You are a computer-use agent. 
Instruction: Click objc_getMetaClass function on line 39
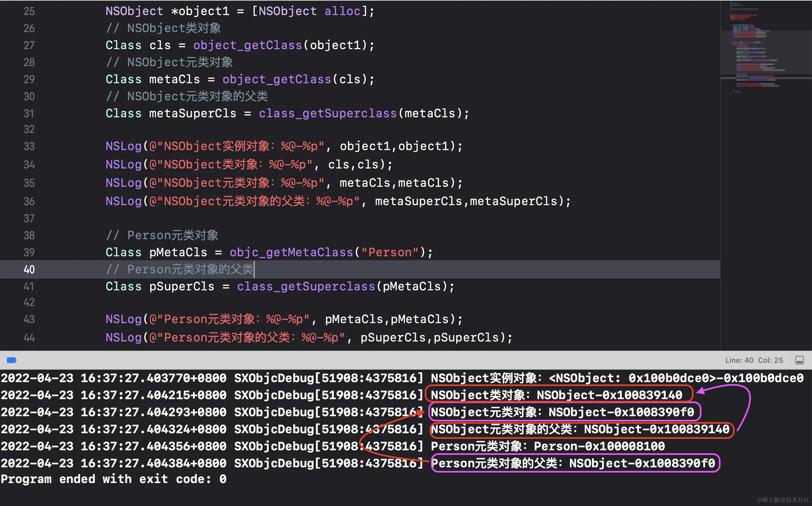pyautogui.click(x=291, y=252)
